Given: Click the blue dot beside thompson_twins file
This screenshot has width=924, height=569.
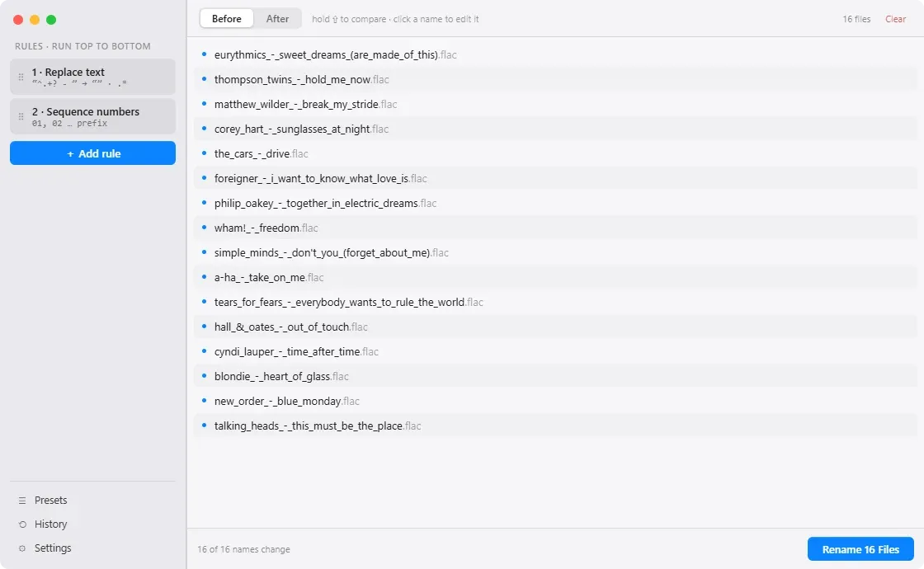Looking at the screenshot, I should (x=204, y=79).
